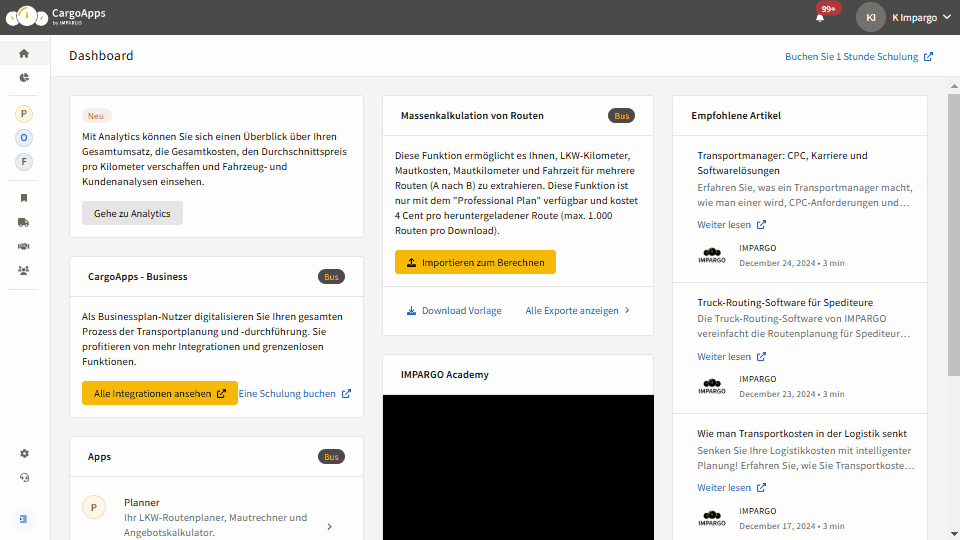The image size is (960, 540).
Task: Click the Dashboard page heading
Action: [101, 56]
